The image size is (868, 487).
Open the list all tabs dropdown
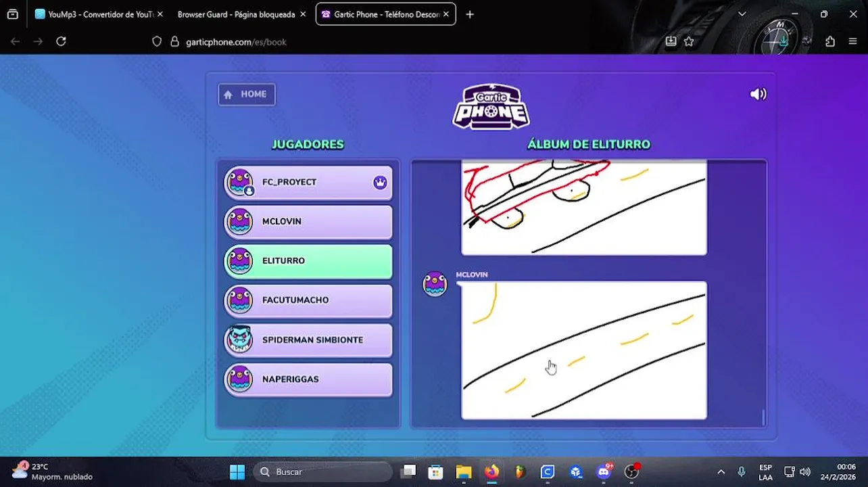742,14
